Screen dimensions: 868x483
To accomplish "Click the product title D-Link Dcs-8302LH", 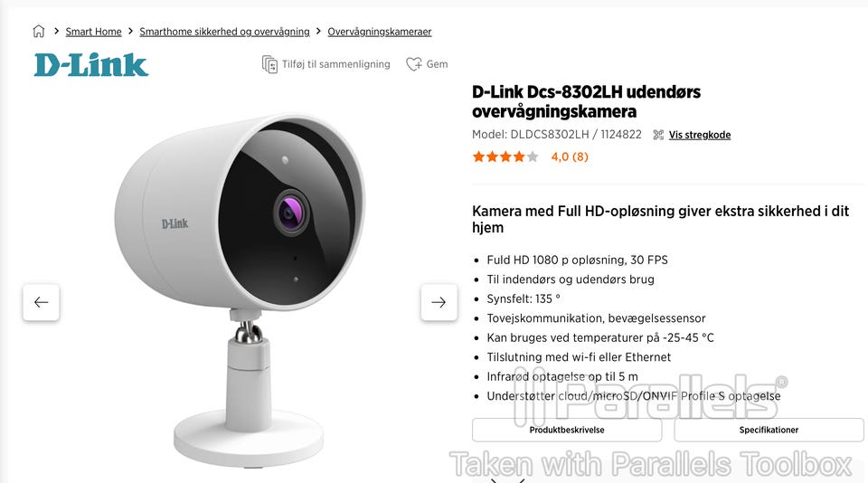I will (x=586, y=101).
